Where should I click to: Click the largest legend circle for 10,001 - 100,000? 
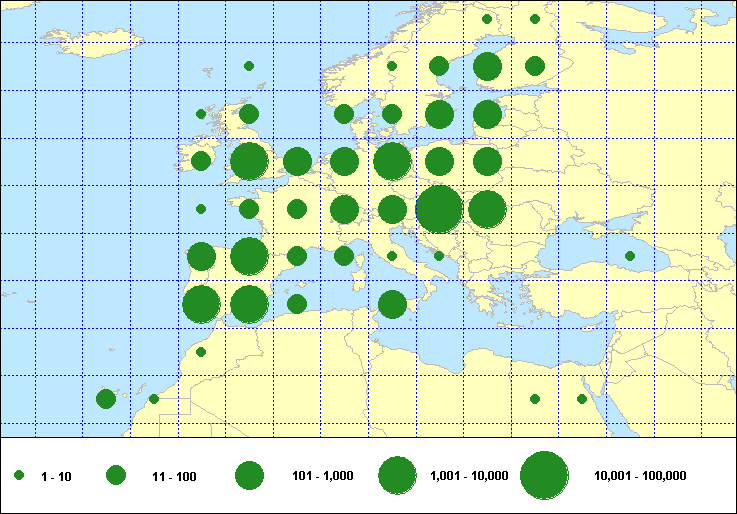544,476
